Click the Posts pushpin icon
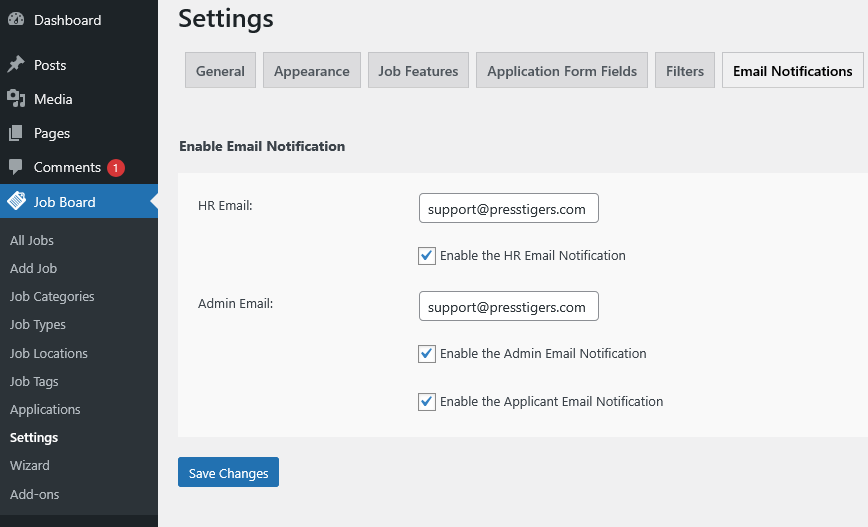 point(16,65)
